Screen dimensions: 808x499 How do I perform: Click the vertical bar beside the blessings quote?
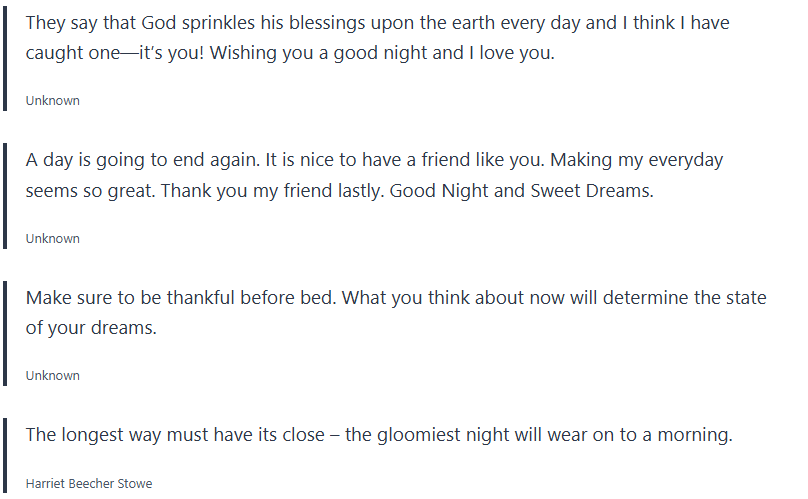(5, 55)
